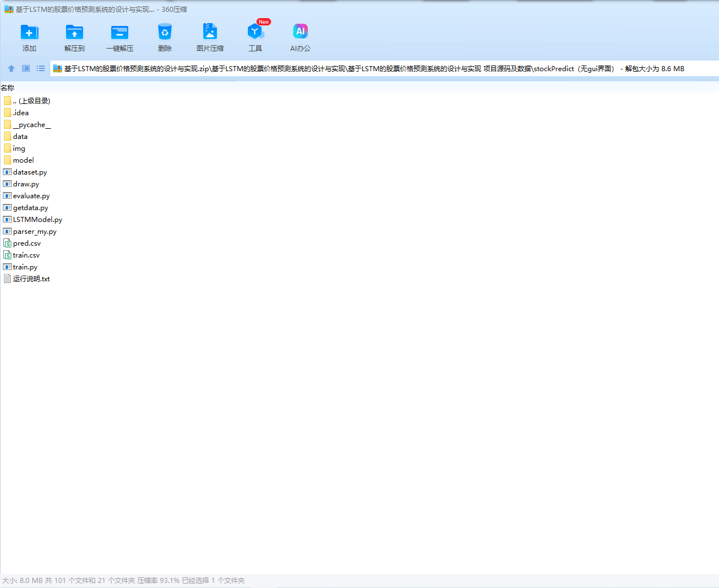Select the __pycache__ folder icon
The image size is (719, 588).
coord(7,125)
